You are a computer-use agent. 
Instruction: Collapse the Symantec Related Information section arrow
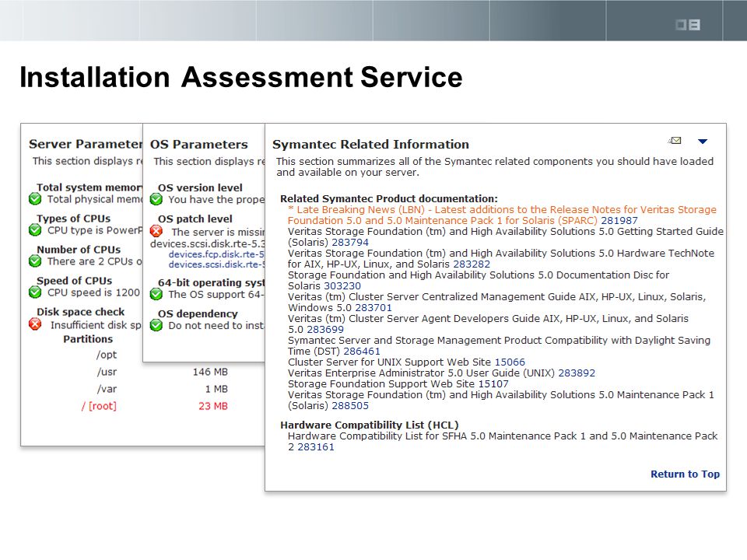(703, 141)
